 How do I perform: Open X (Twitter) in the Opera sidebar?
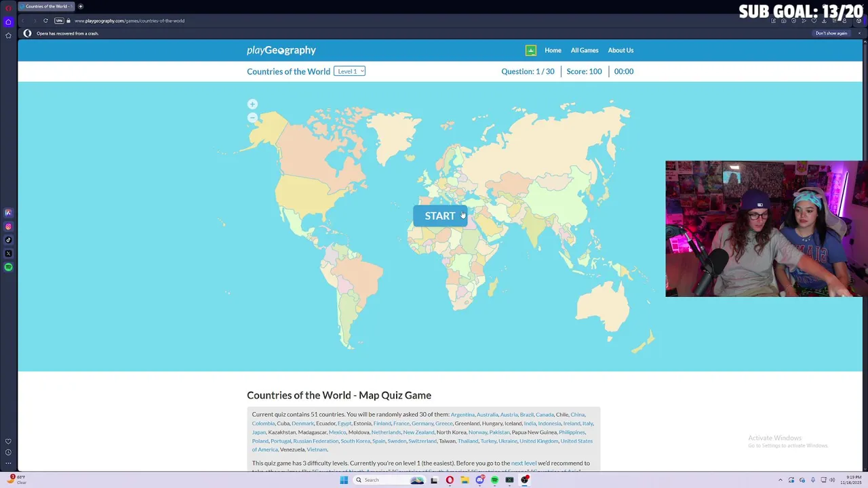click(8, 253)
